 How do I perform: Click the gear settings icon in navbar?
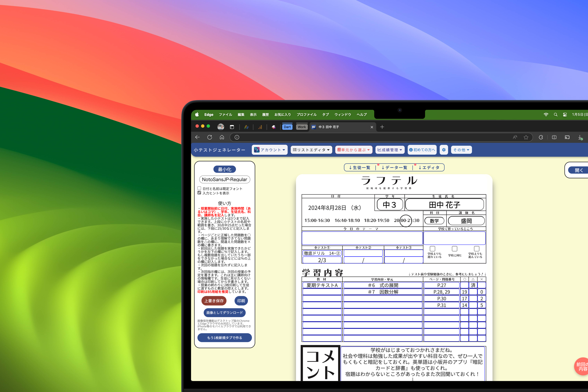click(x=443, y=150)
